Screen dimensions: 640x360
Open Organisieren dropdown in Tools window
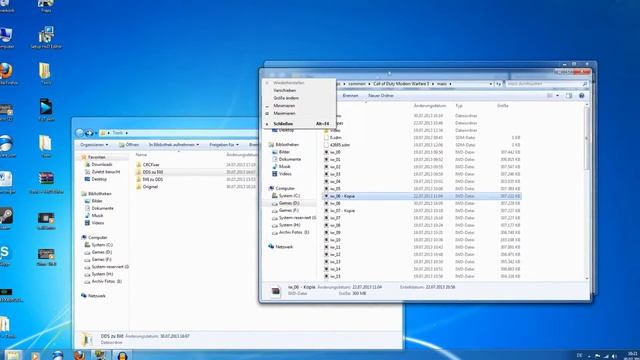(94, 145)
